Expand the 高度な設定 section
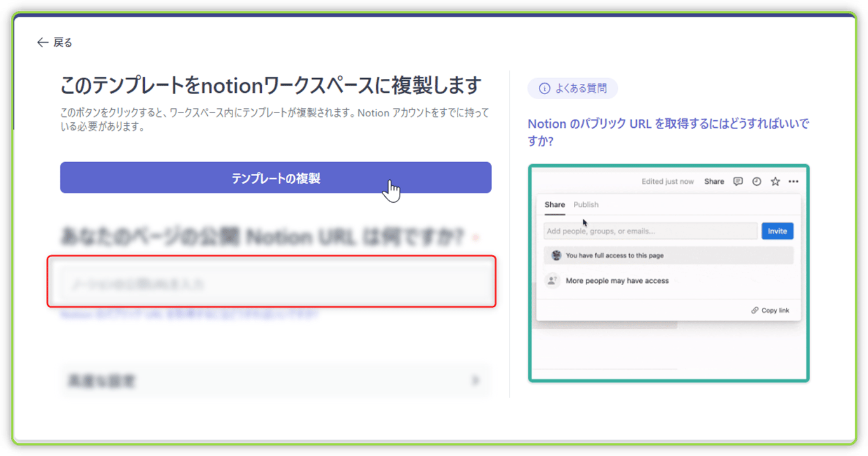This screenshot has height=456, width=868. (276, 381)
